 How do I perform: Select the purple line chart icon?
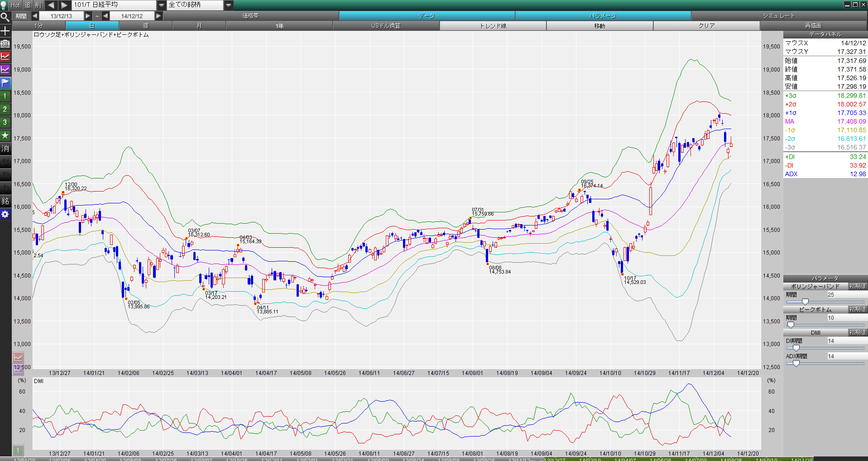[x=5, y=70]
